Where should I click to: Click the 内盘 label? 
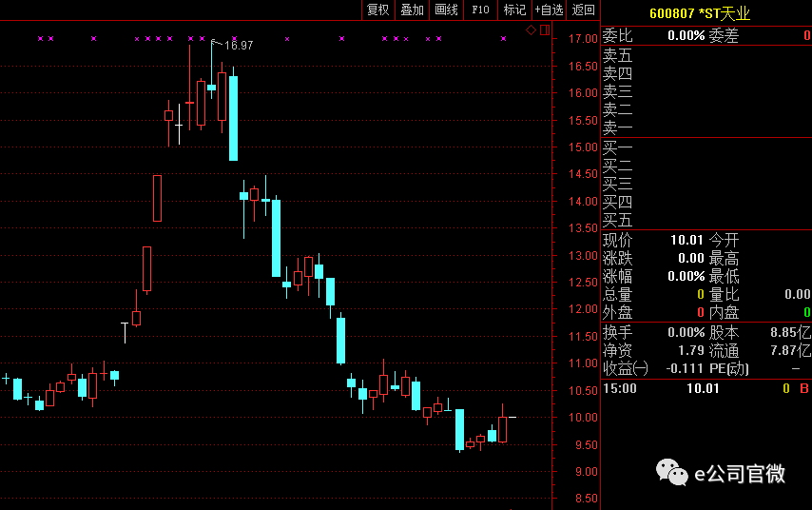point(724,312)
